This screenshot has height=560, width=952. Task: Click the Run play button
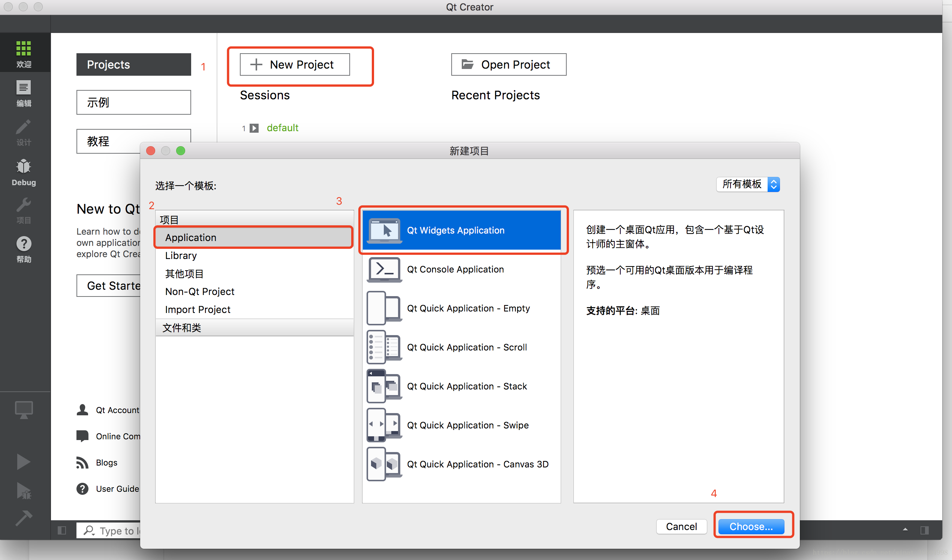coord(23,462)
